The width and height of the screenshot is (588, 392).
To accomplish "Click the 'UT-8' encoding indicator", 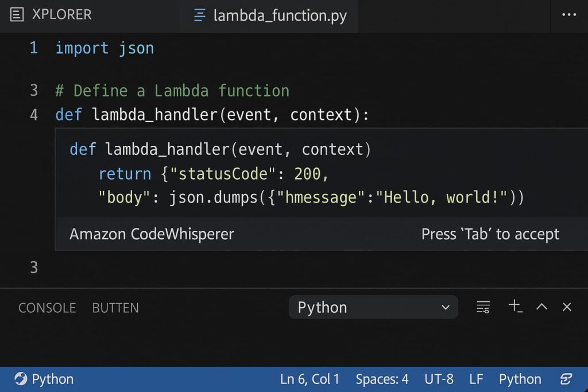I will [439, 379].
